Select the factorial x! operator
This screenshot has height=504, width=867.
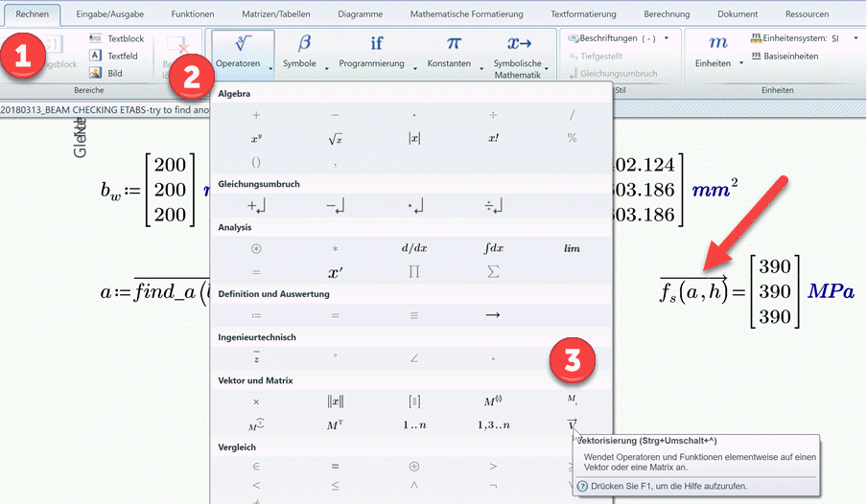pyautogui.click(x=493, y=138)
